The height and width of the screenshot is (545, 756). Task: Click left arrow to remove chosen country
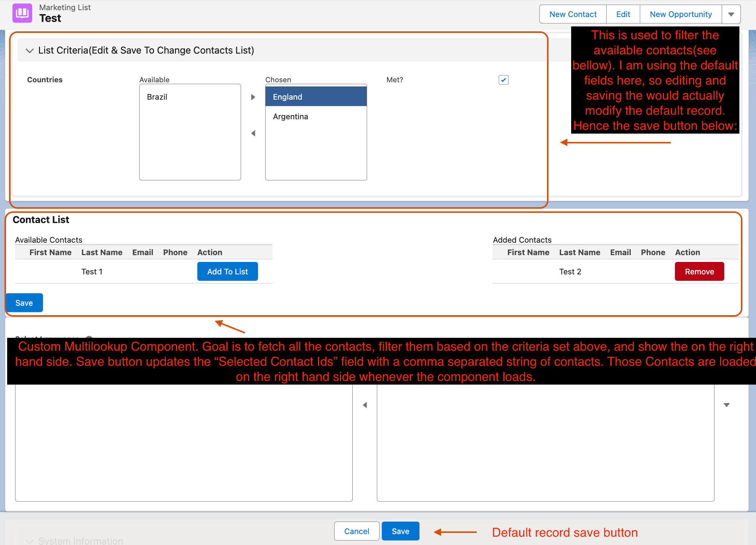253,133
